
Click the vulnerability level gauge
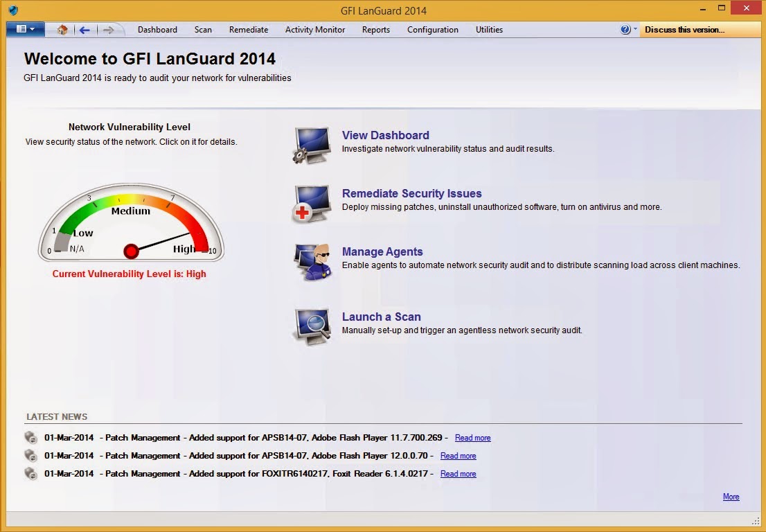coord(131,222)
